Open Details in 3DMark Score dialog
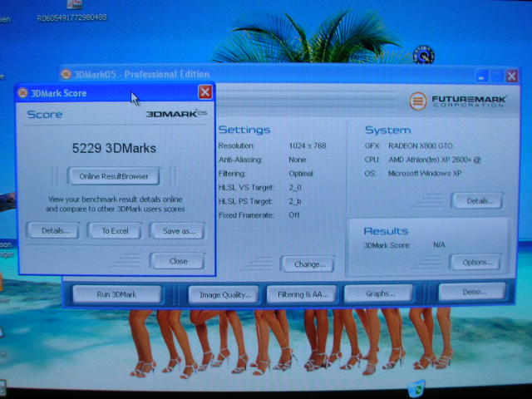This screenshot has width=532, height=399. 53,231
